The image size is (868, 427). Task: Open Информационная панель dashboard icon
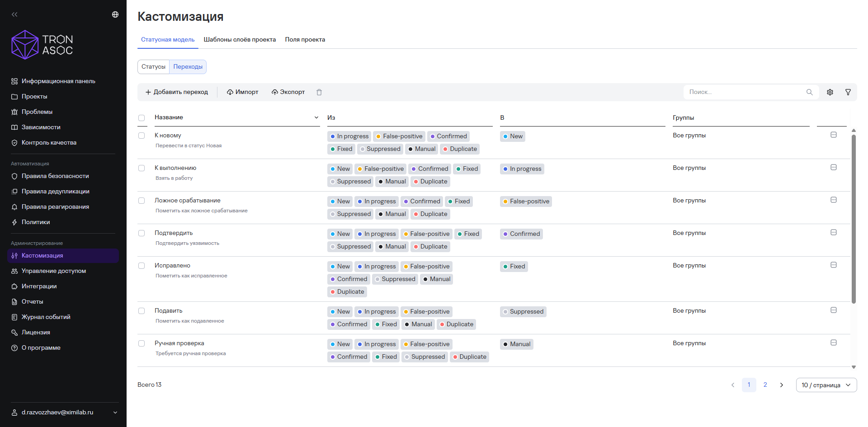click(14, 81)
